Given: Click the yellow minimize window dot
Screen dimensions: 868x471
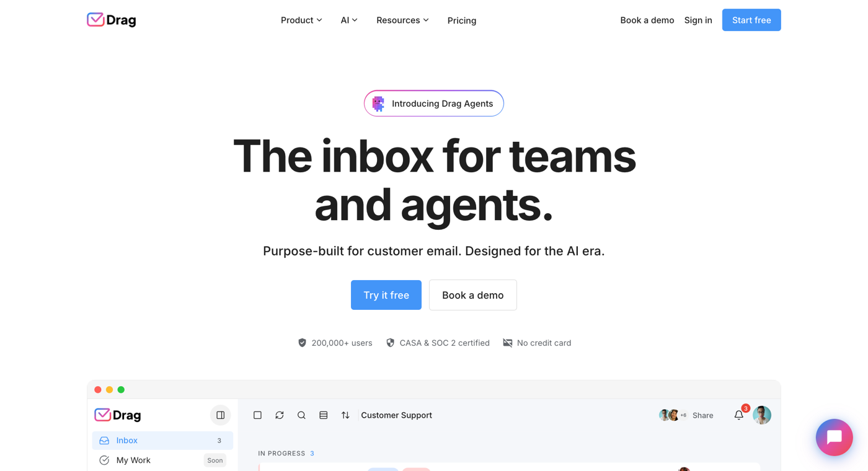Looking at the screenshot, I should coord(110,390).
